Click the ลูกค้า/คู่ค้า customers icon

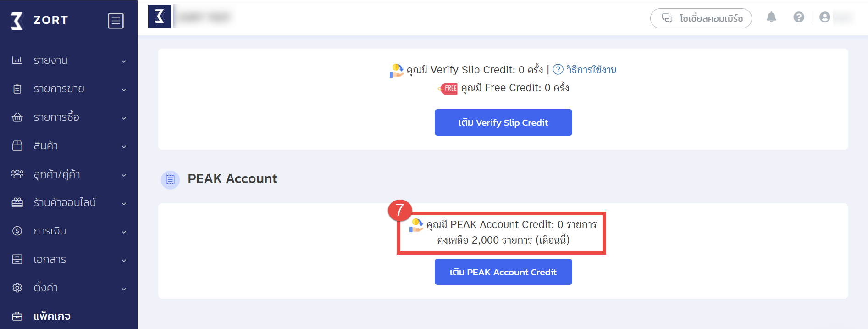17,174
